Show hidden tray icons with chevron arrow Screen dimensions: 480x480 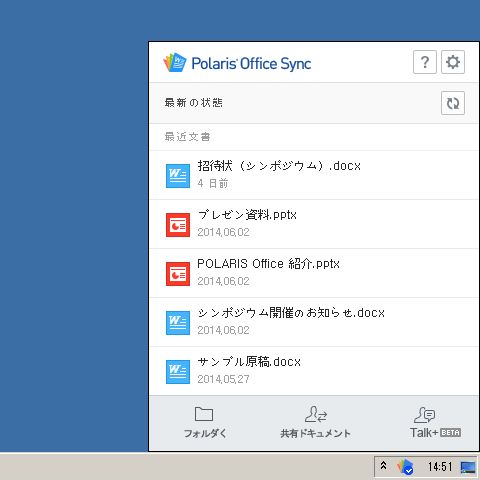point(384,465)
